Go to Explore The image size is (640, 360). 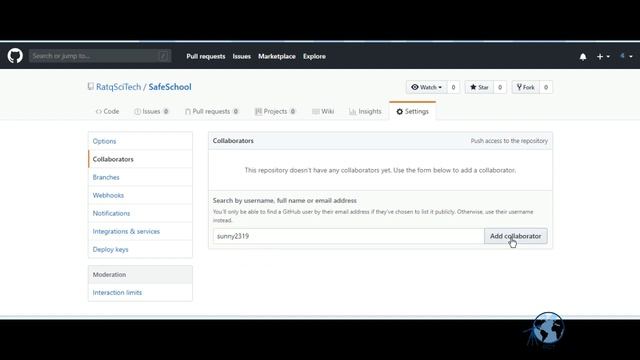click(x=314, y=56)
